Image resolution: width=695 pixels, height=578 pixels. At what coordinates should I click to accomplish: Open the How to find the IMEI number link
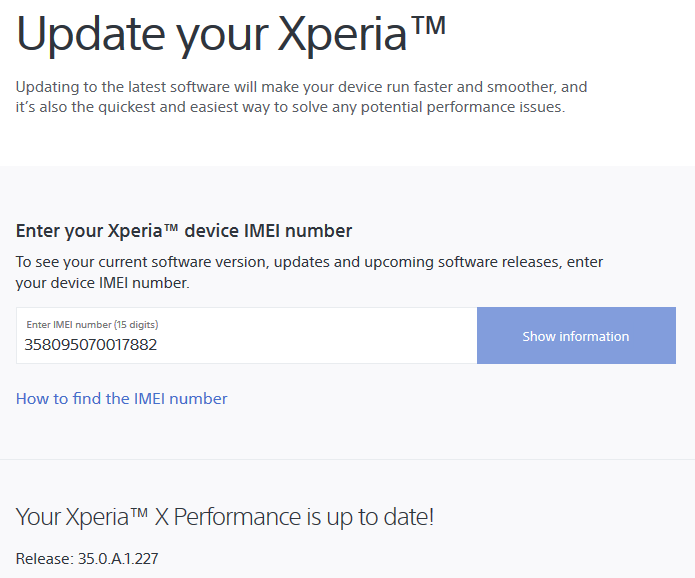coord(121,398)
